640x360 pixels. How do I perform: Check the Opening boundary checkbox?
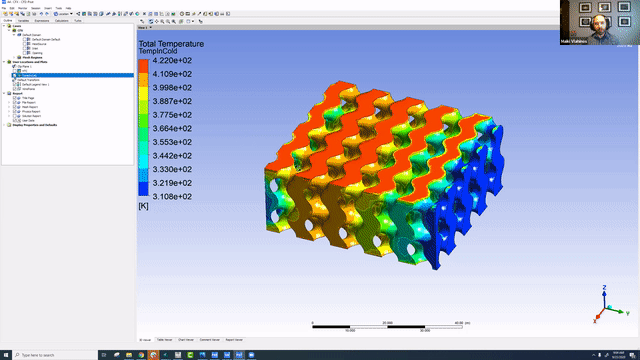(24, 53)
